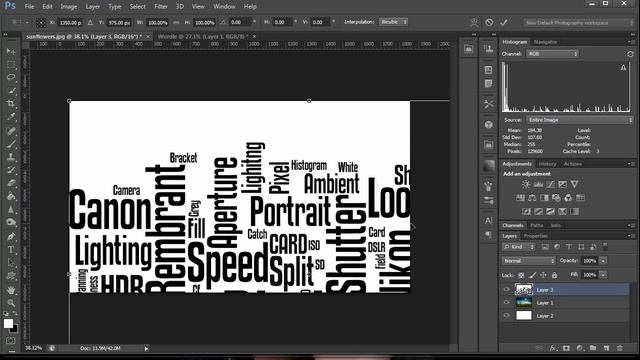This screenshot has width=640, height=360.
Task: Toggle lock all
Action: tap(554, 275)
